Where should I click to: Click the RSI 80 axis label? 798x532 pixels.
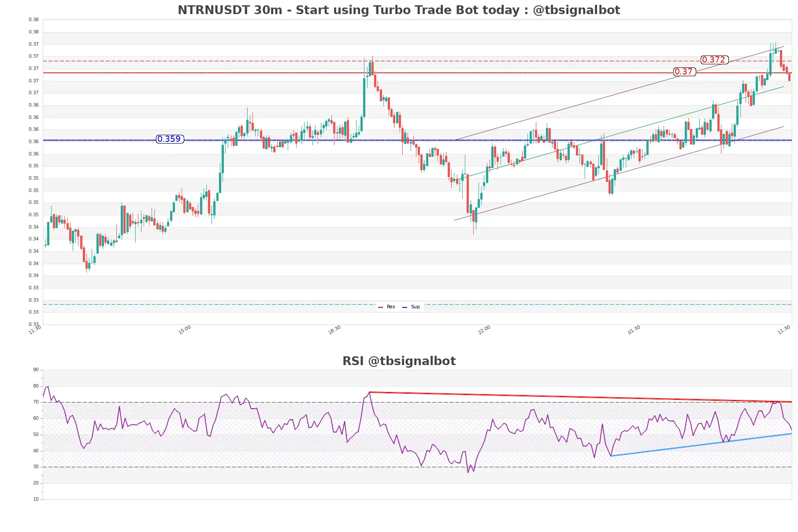point(36,386)
